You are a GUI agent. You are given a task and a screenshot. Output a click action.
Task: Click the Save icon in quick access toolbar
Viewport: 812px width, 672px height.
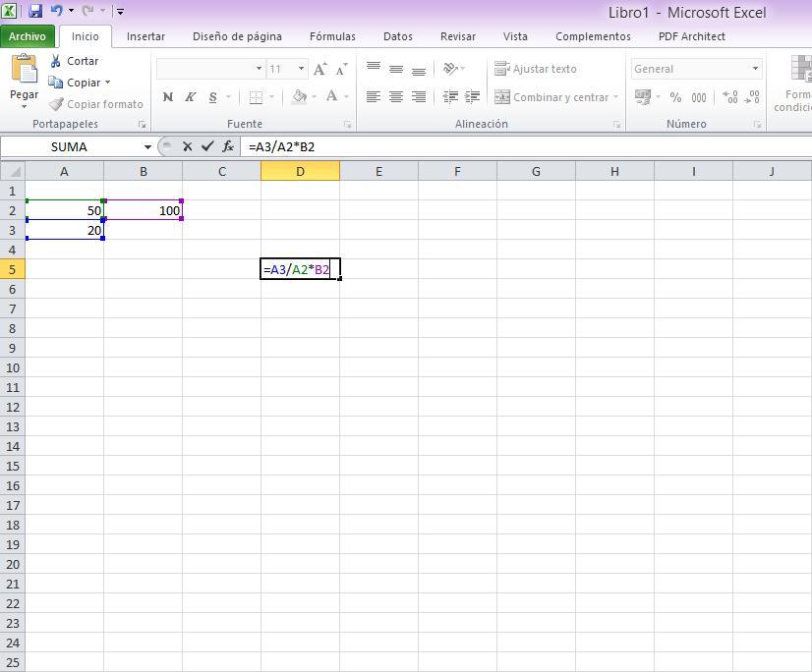pyautogui.click(x=35, y=12)
